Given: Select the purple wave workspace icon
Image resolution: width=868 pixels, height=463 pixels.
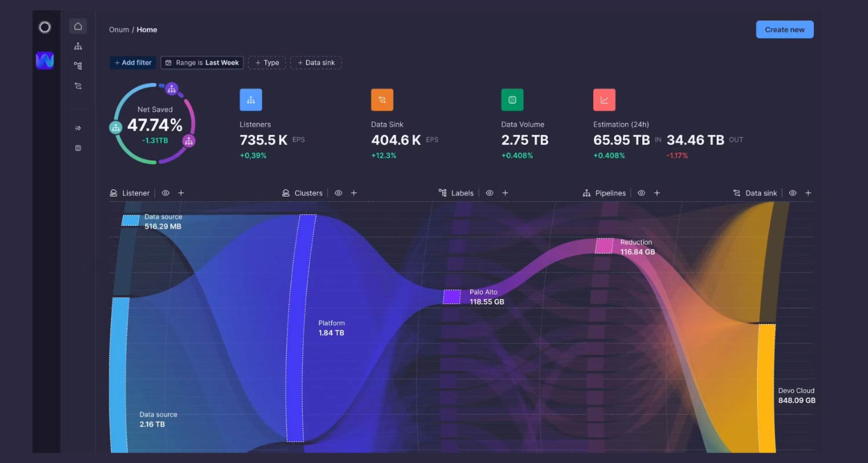Looking at the screenshot, I should coord(45,60).
